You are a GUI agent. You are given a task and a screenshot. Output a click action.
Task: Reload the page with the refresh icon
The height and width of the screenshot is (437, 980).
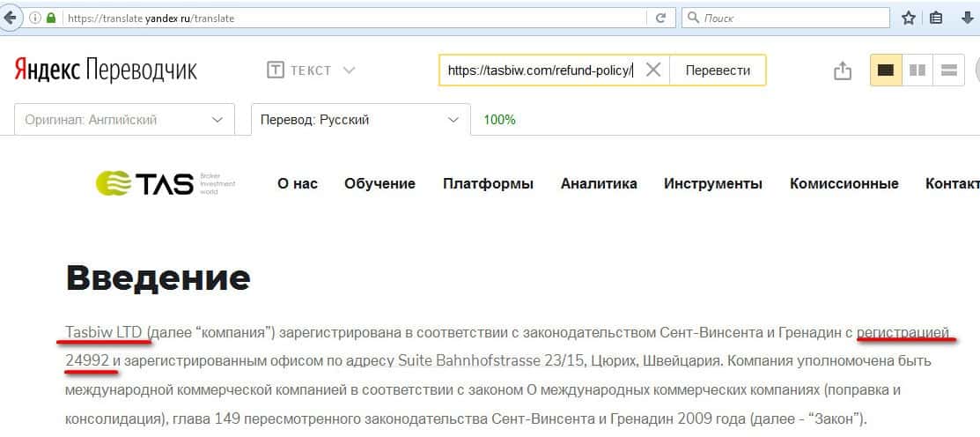coord(659,18)
